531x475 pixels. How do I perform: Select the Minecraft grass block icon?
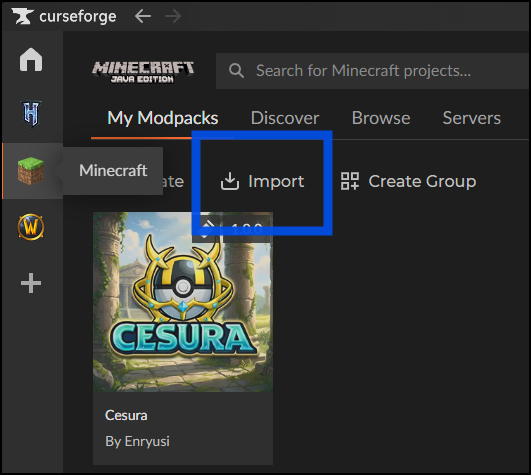click(x=31, y=171)
